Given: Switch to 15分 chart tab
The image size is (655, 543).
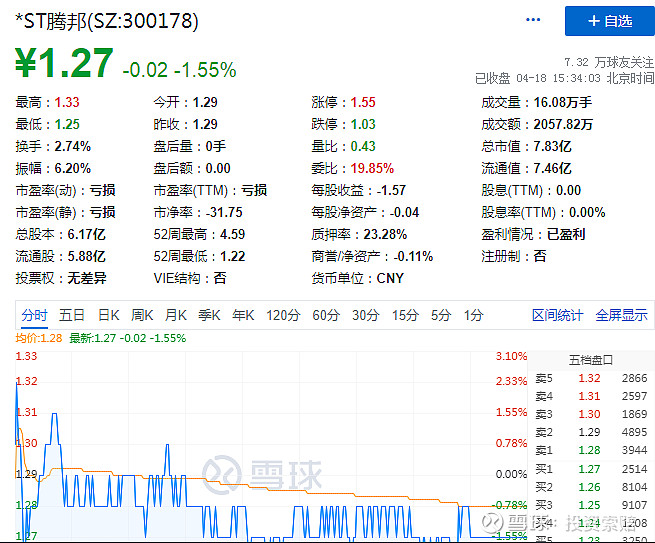Looking at the screenshot, I should click(405, 315).
